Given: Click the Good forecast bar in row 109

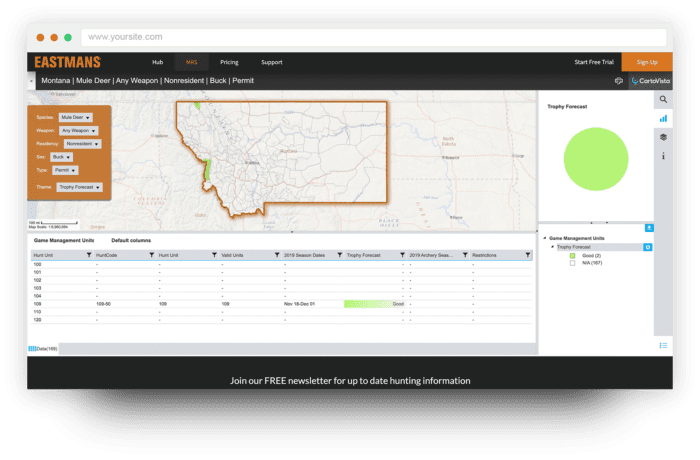Looking at the screenshot, I should pos(374,304).
